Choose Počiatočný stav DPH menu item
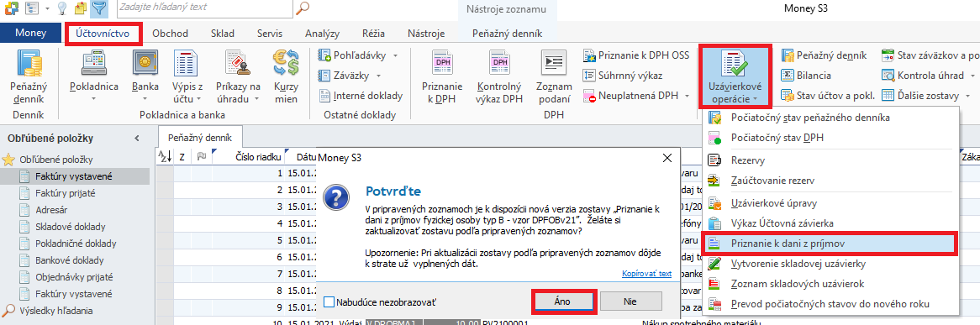980x325 pixels. coord(831,138)
